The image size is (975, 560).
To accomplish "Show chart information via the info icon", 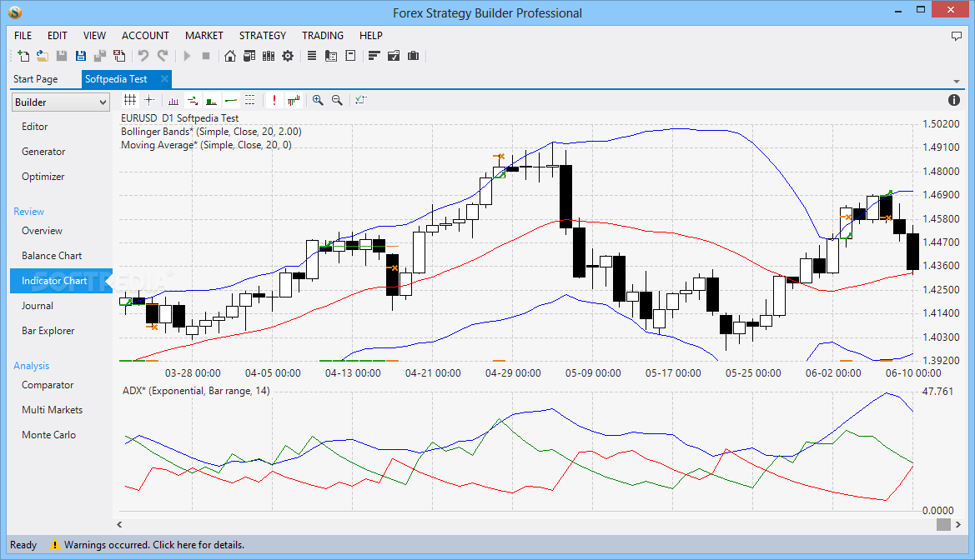I will coord(954,100).
